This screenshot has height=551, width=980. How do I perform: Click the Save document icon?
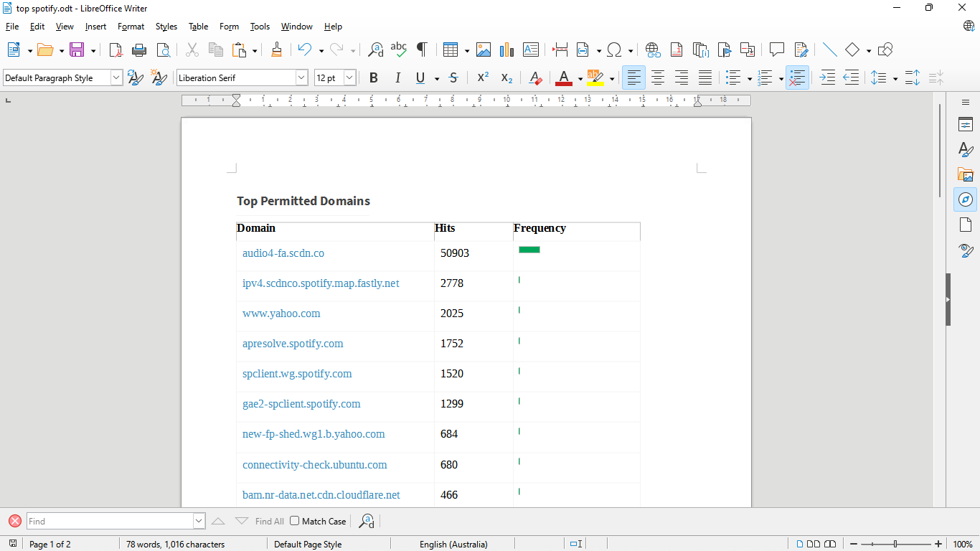pyautogui.click(x=77, y=50)
